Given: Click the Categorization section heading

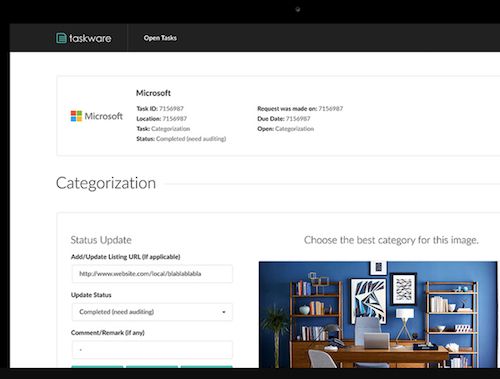Looking at the screenshot, I should [x=106, y=183].
